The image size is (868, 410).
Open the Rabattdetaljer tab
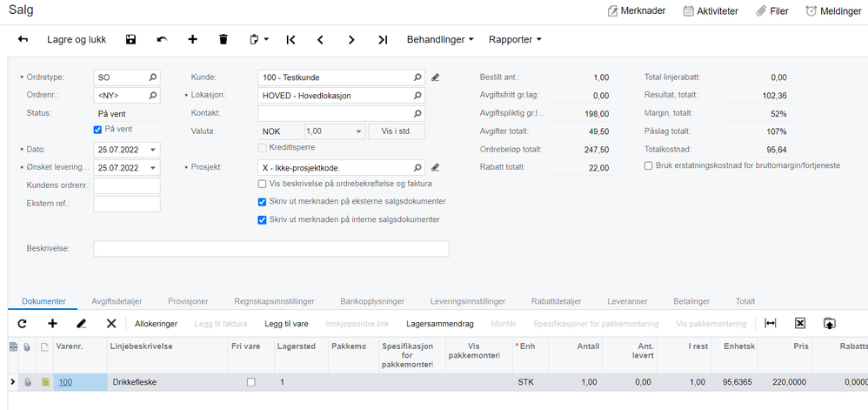(x=556, y=301)
